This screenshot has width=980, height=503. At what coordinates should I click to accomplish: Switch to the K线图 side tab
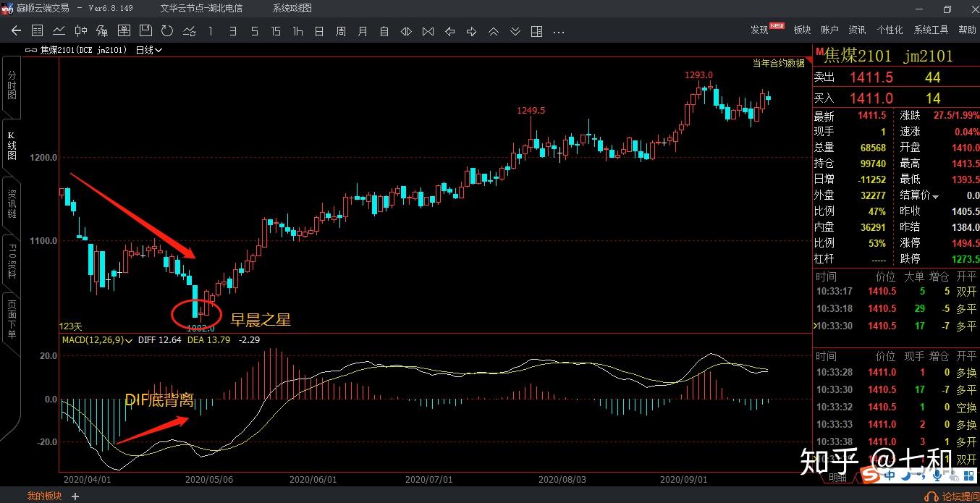(12, 145)
